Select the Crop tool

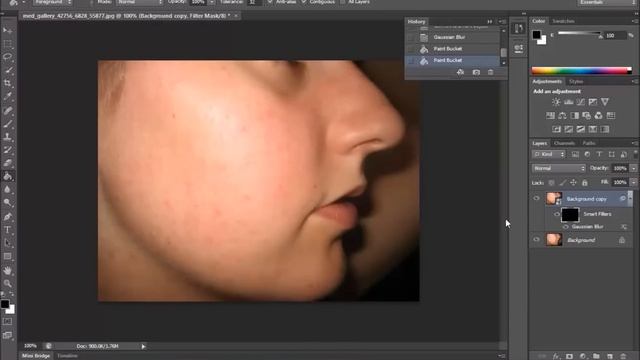[x=7, y=83]
